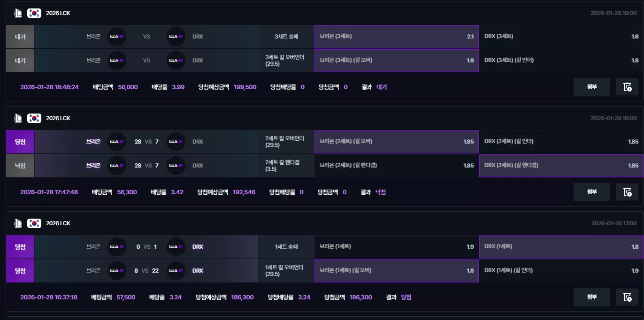Click the 첨부 button on the 낙첨 bet
This screenshot has width=644, height=320.
pos(591,192)
